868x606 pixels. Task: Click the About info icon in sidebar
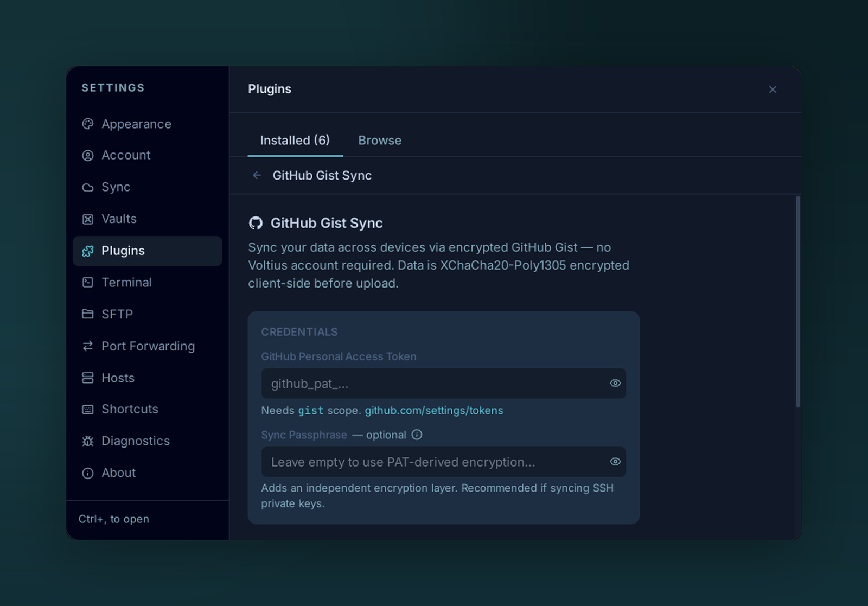88,473
